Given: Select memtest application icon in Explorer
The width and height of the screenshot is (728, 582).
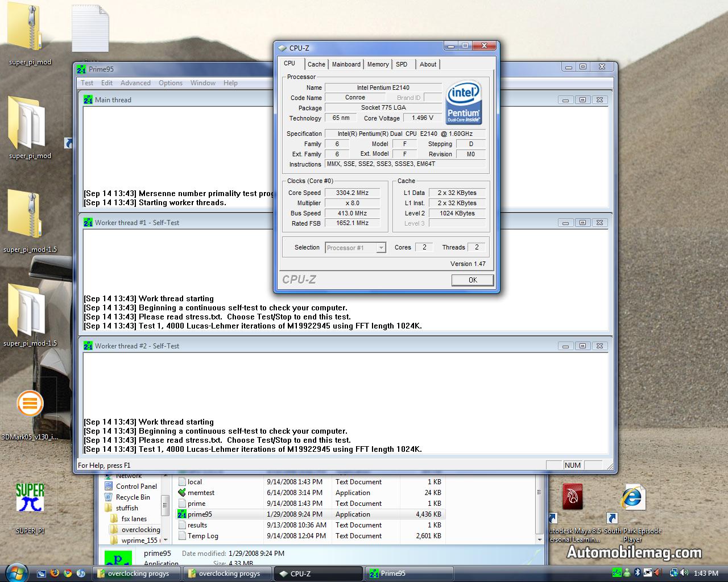Looking at the screenshot, I should pyautogui.click(x=182, y=493).
